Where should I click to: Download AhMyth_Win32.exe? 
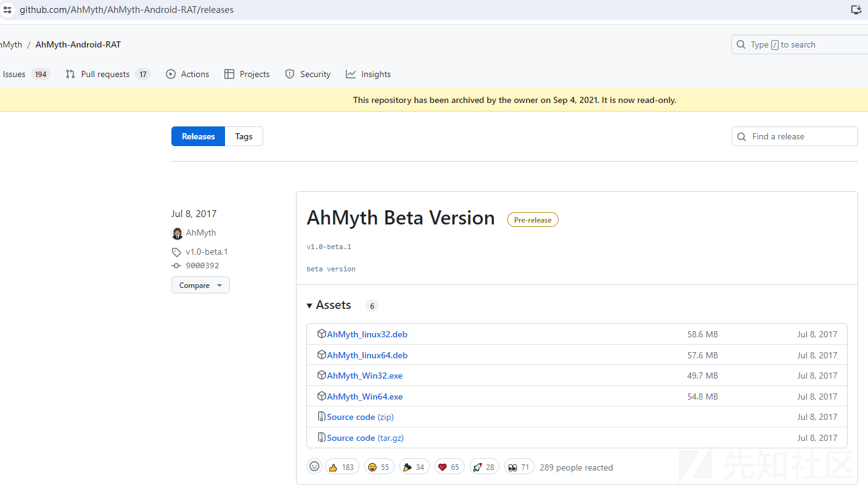tap(364, 376)
